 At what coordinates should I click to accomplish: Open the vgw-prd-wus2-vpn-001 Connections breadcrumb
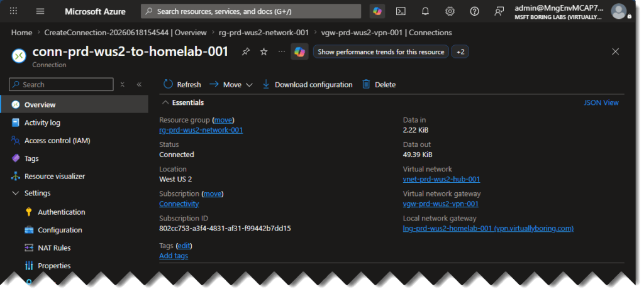click(386, 33)
